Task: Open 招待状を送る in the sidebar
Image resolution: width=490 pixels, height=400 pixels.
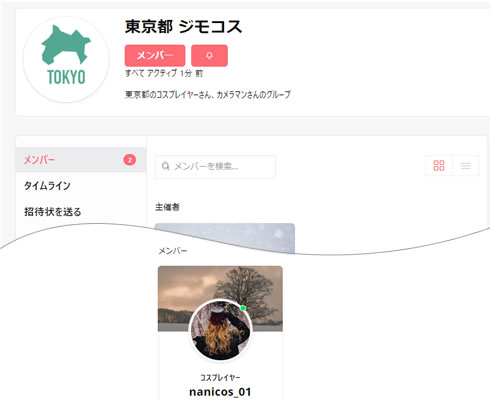Action: pos(53,212)
